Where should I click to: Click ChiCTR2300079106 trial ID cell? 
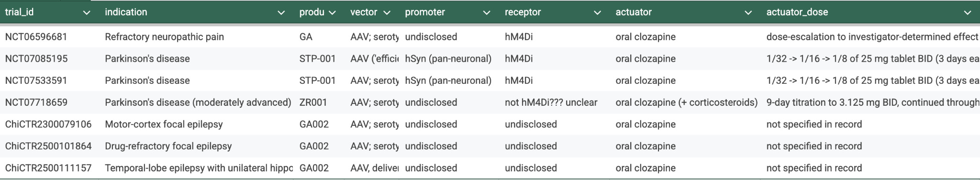tap(49, 124)
